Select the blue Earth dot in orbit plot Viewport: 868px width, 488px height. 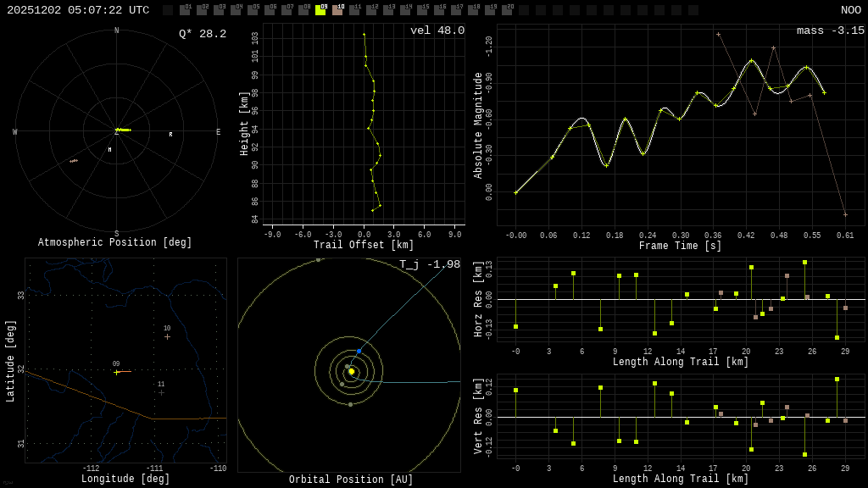pos(359,351)
